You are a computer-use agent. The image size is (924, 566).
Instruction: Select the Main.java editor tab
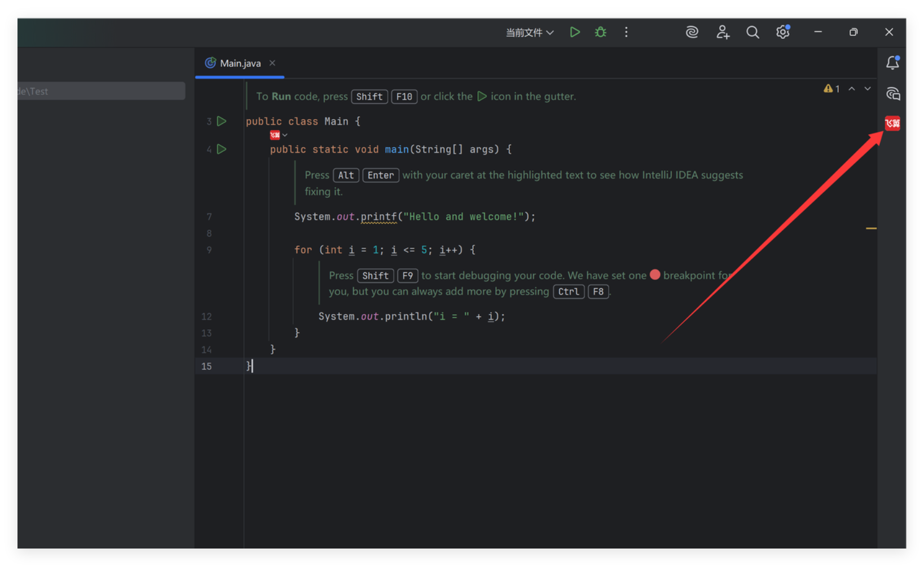point(240,63)
